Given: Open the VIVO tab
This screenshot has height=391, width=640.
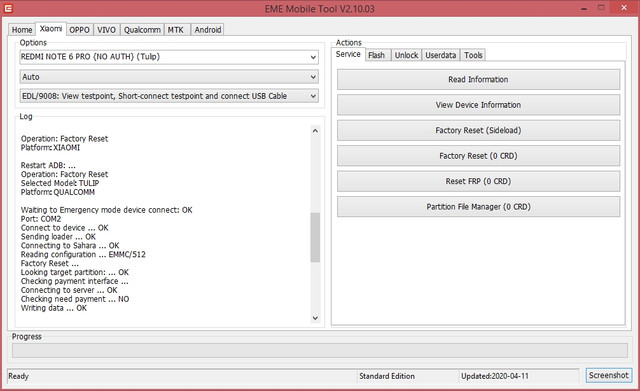Looking at the screenshot, I should coord(107,30).
